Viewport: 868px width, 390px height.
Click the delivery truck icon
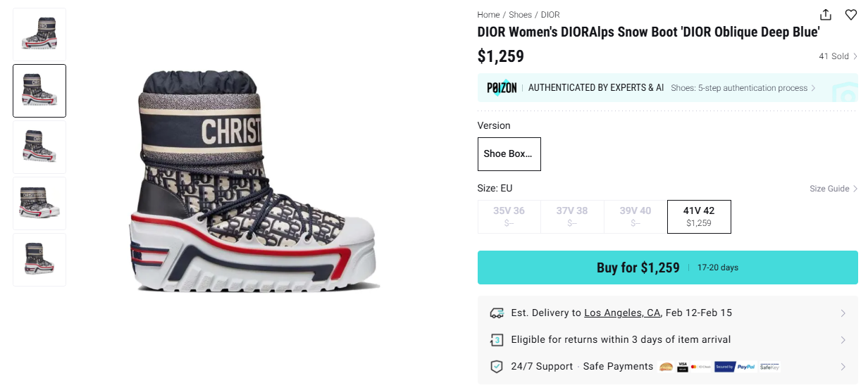pyautogui.click(x=496, y=313)
